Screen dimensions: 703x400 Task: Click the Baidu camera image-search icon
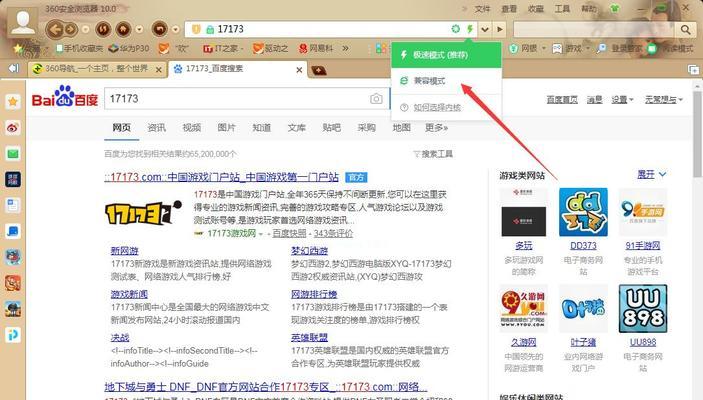(376, 99)
